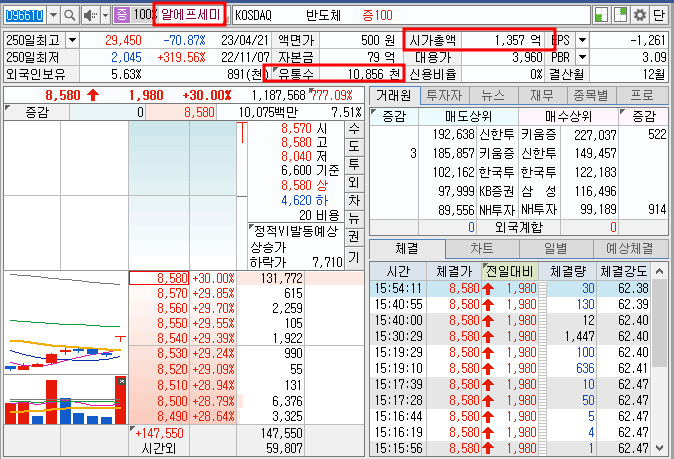This screenshot has width=674, height=459.
Task: Click the 투 vertical button
Action: [353, 164]
